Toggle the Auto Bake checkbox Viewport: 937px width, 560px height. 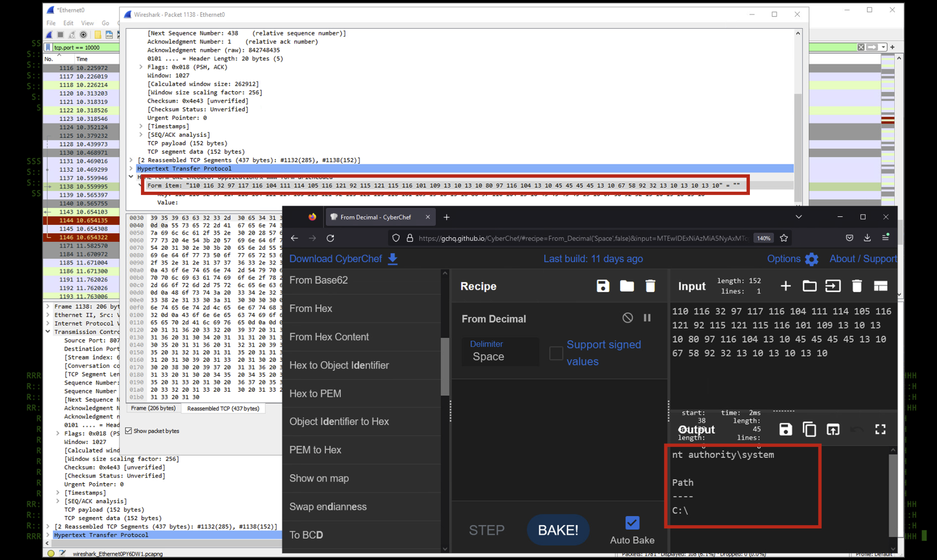pos(632,522)
